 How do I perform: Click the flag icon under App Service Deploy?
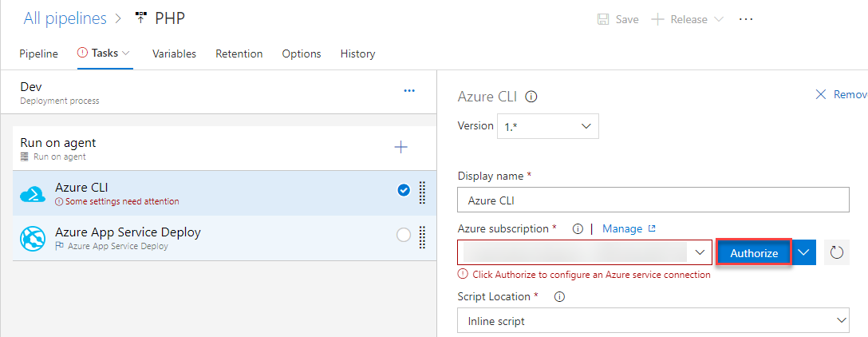[60, 246]
